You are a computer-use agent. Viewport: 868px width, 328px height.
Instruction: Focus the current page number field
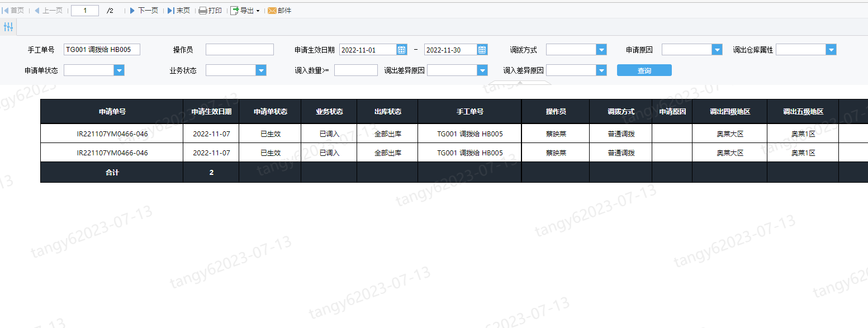(85, 11)
